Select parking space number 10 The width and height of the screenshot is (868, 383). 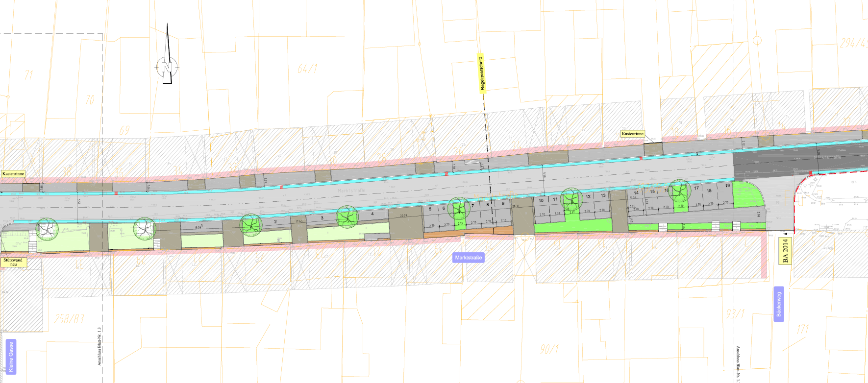[x=541, y=200]
